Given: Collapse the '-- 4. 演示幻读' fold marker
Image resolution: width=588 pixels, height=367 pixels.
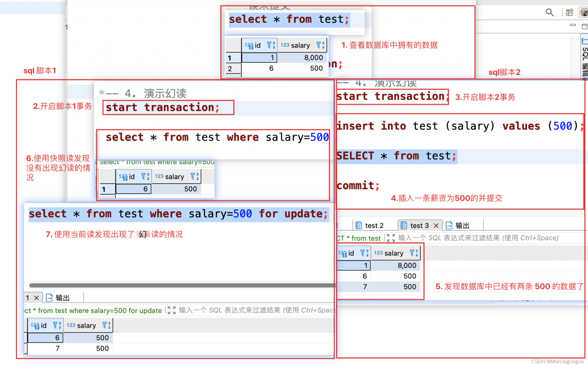Looking at the screenshot, I should (x=101, y=92).
